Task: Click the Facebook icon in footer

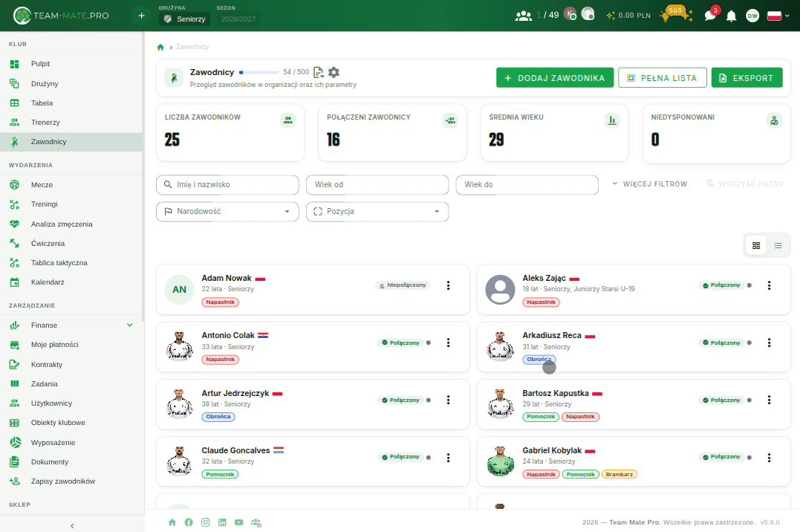Action: point(189,522)
